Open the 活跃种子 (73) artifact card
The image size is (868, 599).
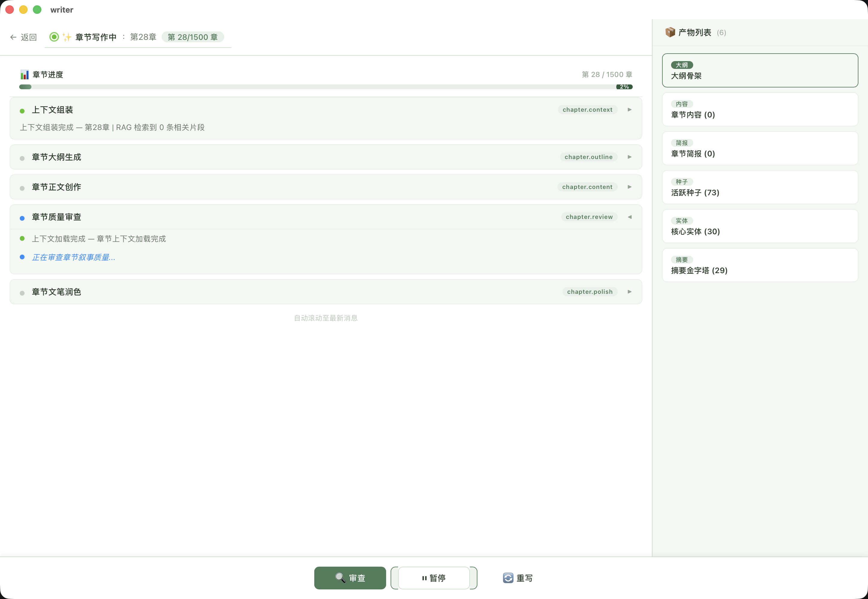[760, 187]
